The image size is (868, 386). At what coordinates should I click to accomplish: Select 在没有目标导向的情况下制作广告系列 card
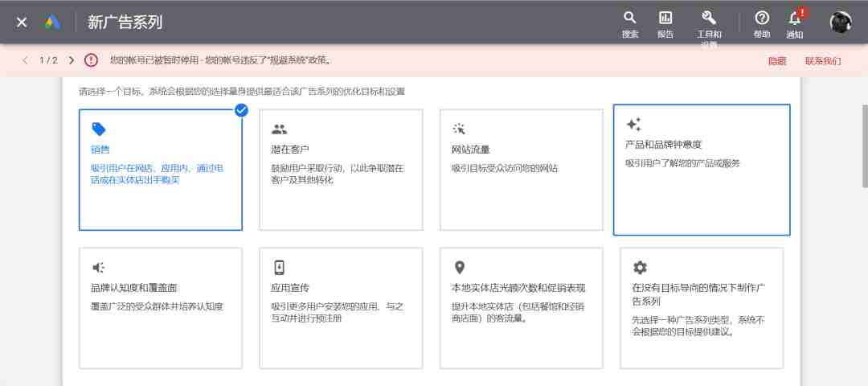tap(702, 308)
